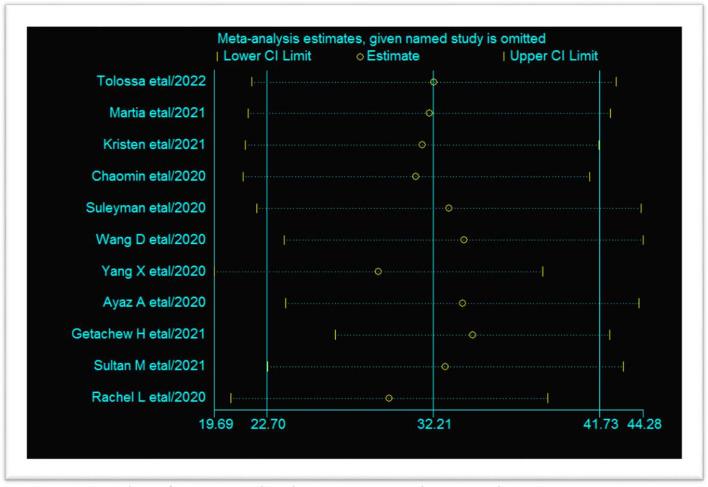Click the axis value 19.69

(x=216, y=424)
